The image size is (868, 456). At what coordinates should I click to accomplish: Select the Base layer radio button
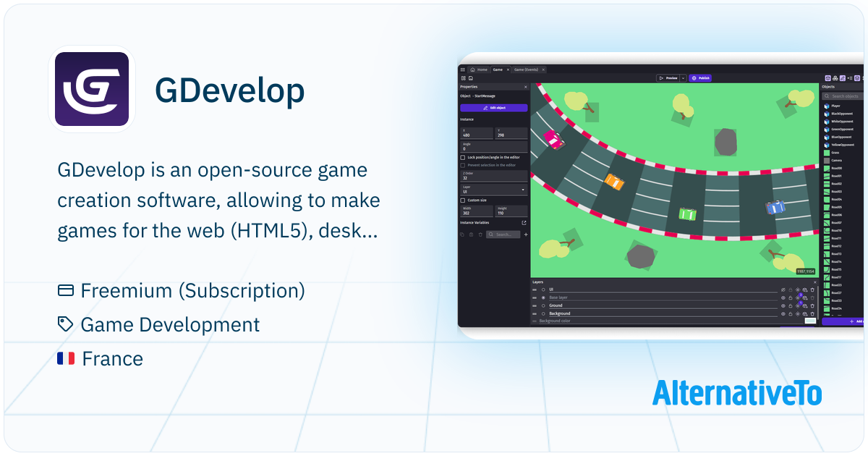pyautogui.click(x=543, y=297)
